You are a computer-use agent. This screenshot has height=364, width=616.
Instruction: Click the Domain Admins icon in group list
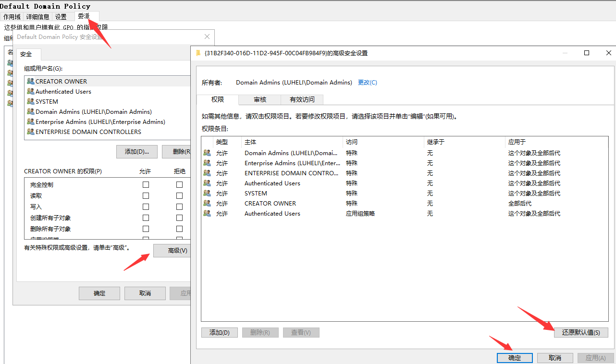coord(31,111)
